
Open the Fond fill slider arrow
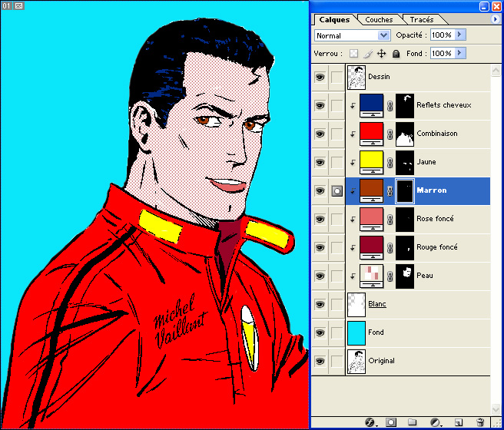coord(459,53)
